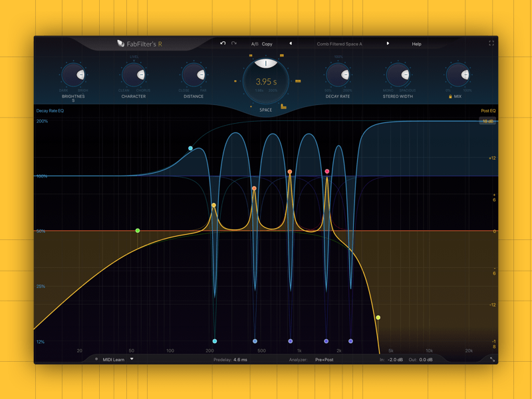532x399 pixels.
Task: Click the Post EQ label
Action: point(488,111)
